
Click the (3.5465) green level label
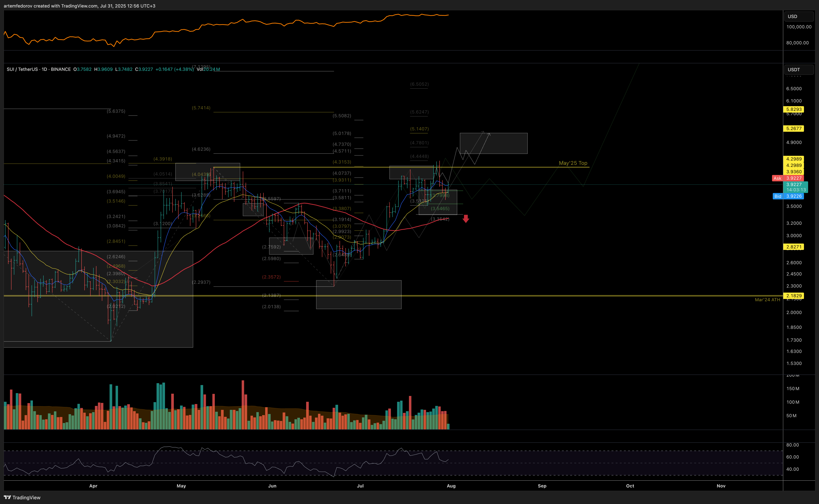pos(440,209)
